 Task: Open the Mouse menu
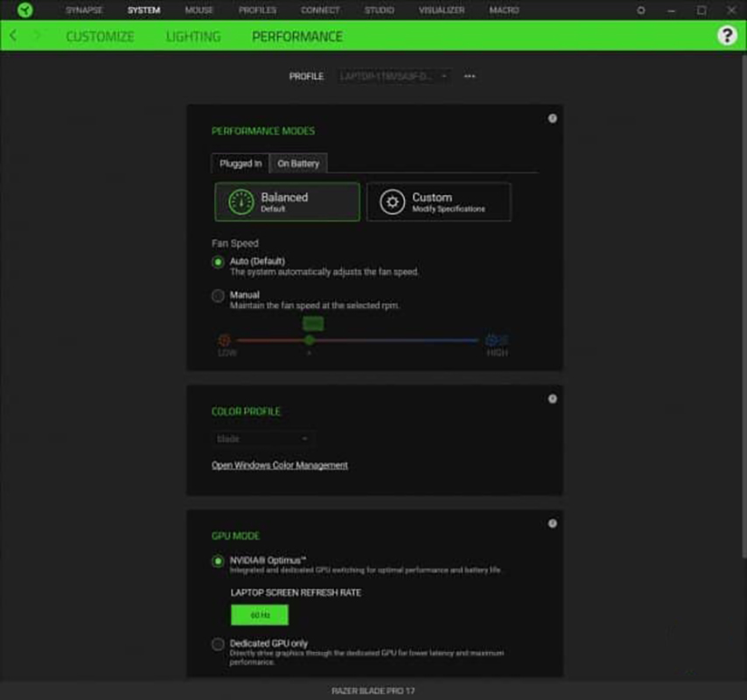(x=199, y=10)
